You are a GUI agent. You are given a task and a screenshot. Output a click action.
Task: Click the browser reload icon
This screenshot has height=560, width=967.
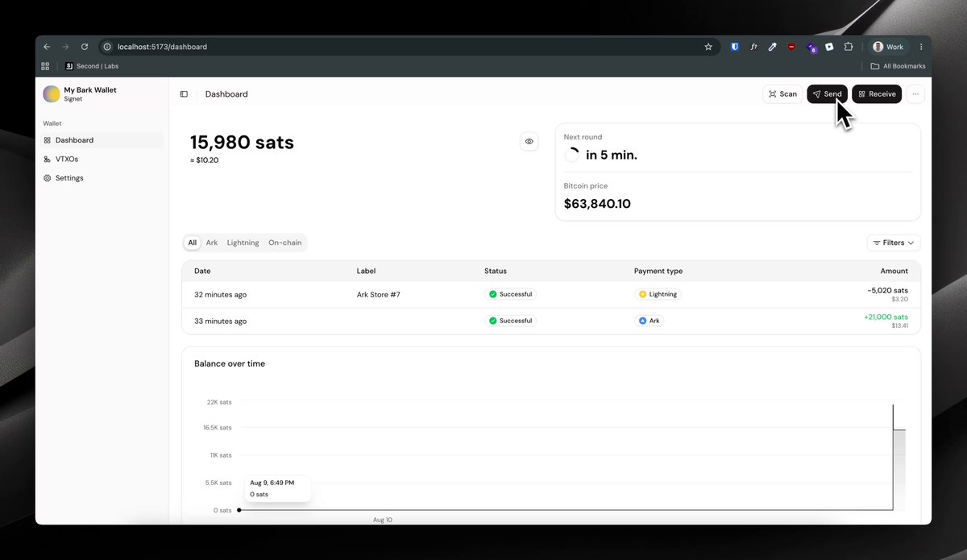coord(85,47)
